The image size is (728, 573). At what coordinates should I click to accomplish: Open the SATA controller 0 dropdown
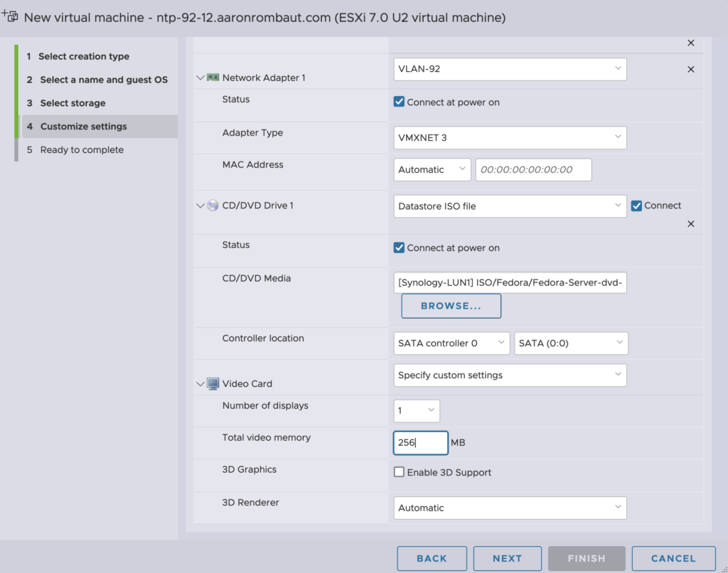tap(451, 343)
